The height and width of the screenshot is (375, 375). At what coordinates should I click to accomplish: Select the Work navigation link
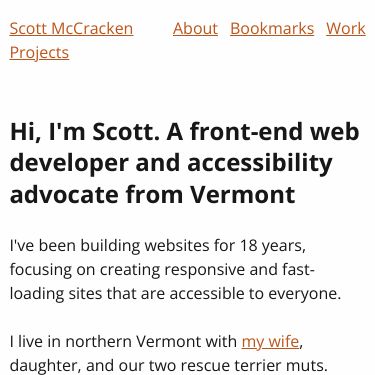click(x=346, y=29)
